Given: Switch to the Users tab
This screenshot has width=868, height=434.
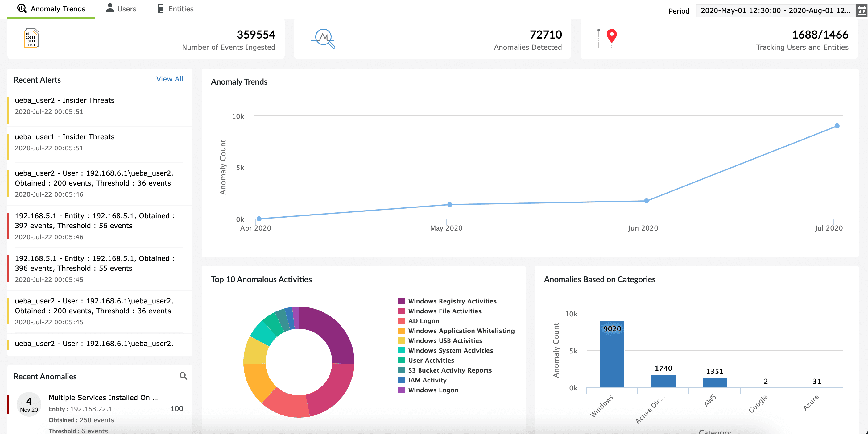Looking at the screenshot, I should pos(127,9).
